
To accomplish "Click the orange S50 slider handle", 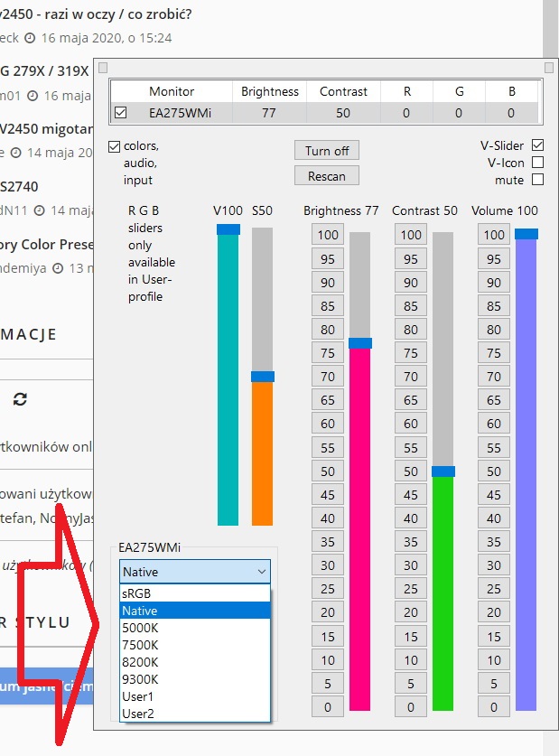I will [x=263, y=376].
